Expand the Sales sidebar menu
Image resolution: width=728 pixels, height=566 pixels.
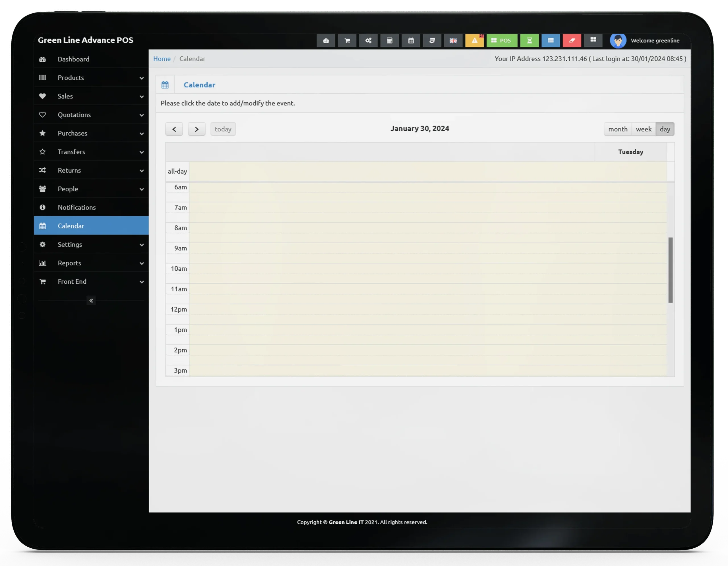(91, 96)
